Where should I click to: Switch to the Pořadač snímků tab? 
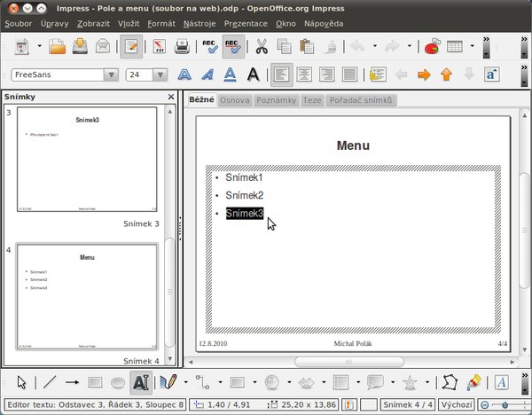[x=361, y=100]
